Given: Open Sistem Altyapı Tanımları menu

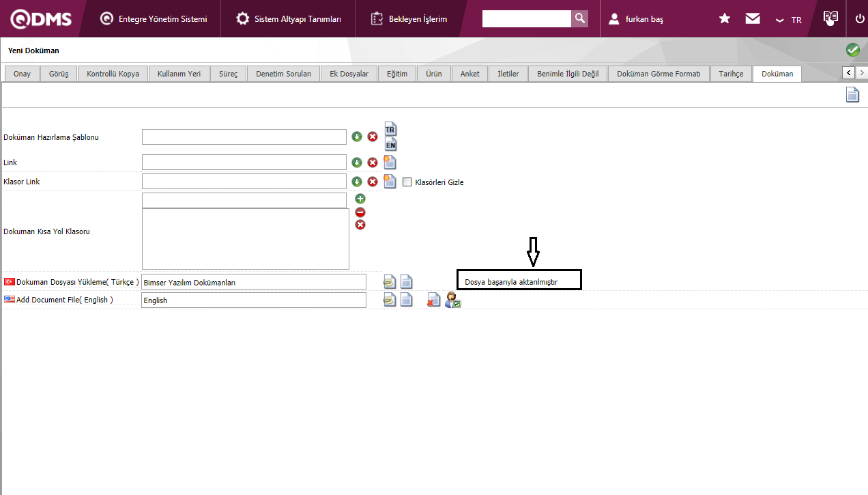Looking at the screenshot, I should pos(289,19).
